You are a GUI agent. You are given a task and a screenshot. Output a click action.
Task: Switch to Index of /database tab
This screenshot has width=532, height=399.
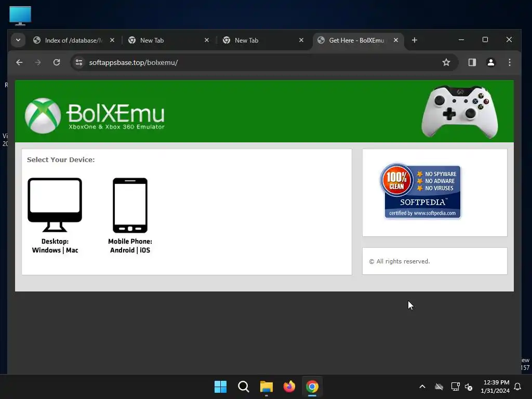pos(74,41)
